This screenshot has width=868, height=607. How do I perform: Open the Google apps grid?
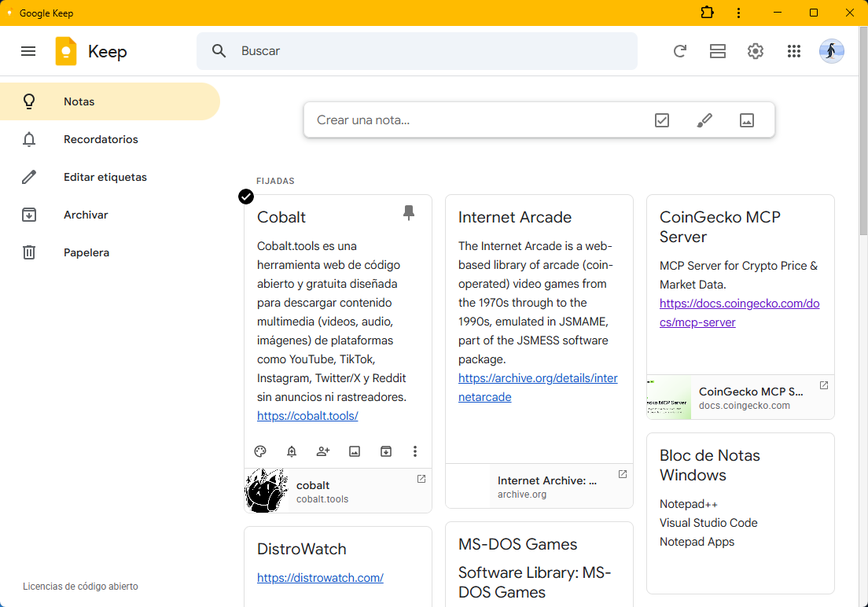[x=794, y=51]
